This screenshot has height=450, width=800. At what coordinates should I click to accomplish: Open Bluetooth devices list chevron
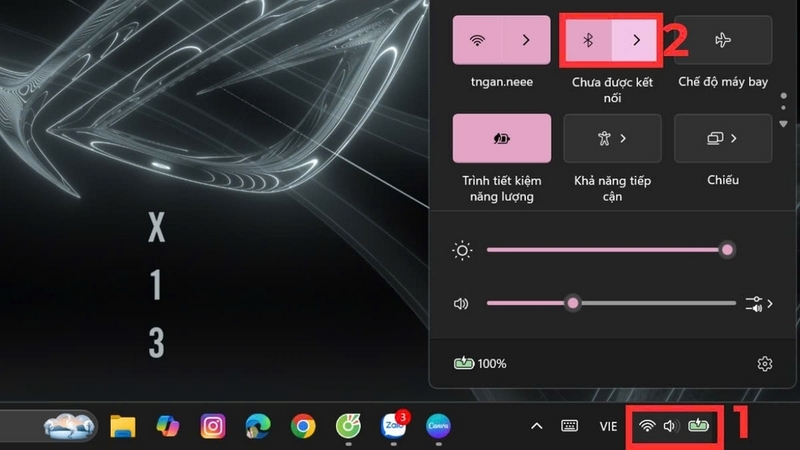point(636,40)
